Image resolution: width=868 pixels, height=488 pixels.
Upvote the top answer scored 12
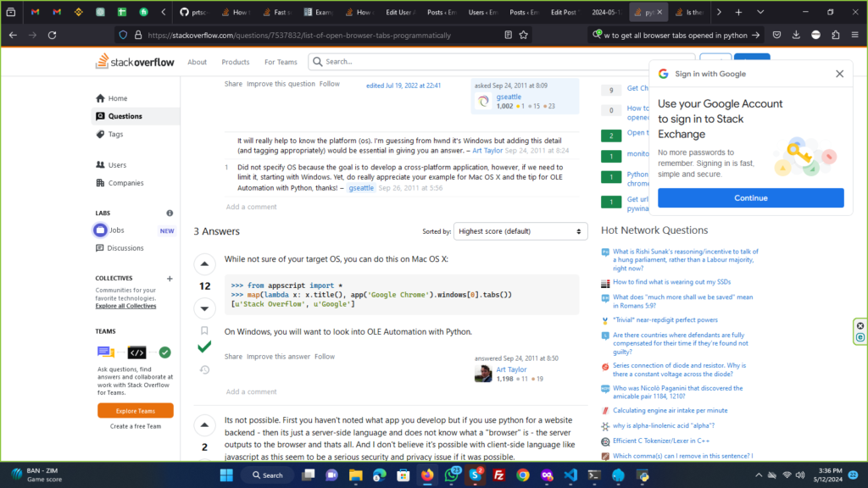pyautogui.click(x=204, y=264)
